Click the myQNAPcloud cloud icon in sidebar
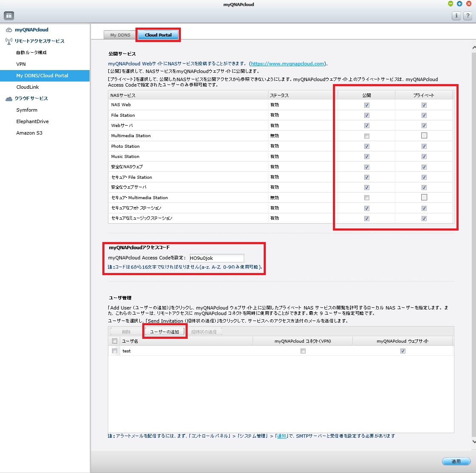 point(9,30)
